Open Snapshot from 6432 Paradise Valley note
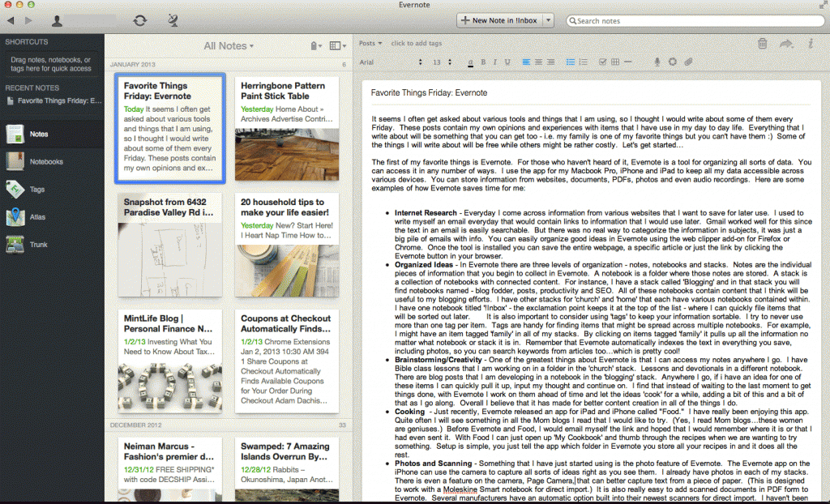Screen dimensions: 830x504 click(170, 246)
